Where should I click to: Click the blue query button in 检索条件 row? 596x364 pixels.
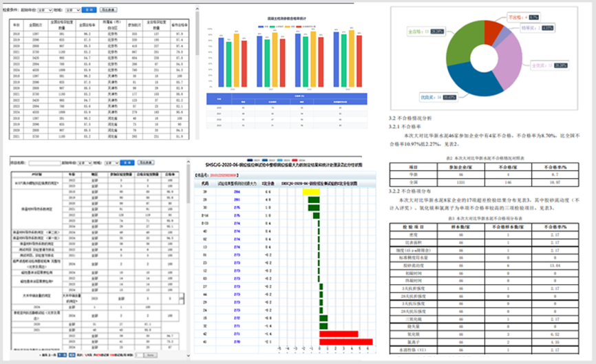[89, 10]
